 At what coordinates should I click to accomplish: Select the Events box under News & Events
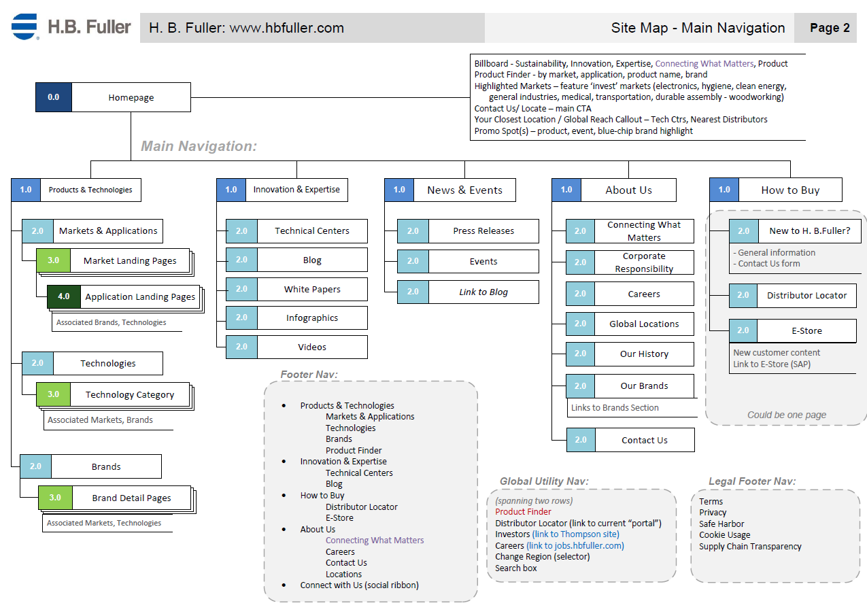pos(468,262)
